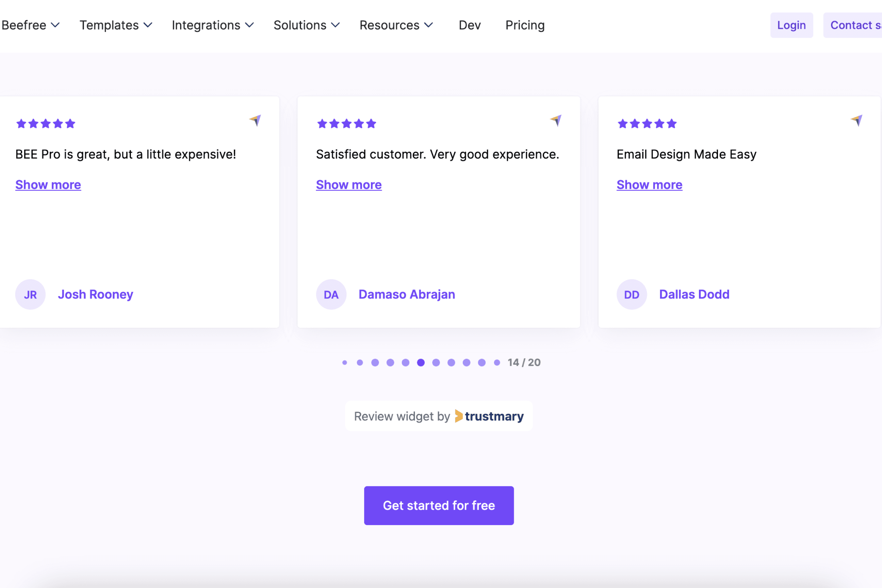
Task: Show more of Damaso Abrajan's review
Action: coord(349,185)
